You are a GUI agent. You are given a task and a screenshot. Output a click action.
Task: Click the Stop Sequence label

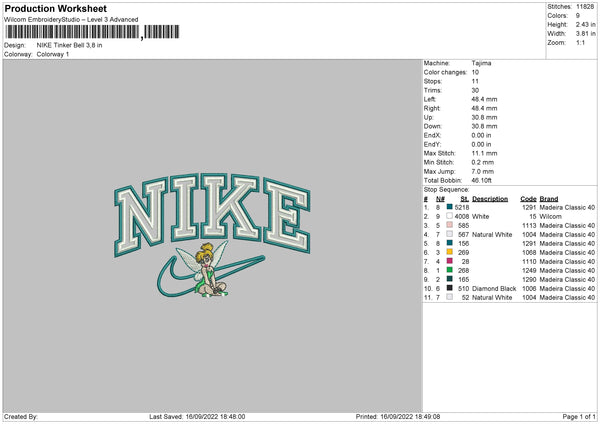(x=446, y=189)
